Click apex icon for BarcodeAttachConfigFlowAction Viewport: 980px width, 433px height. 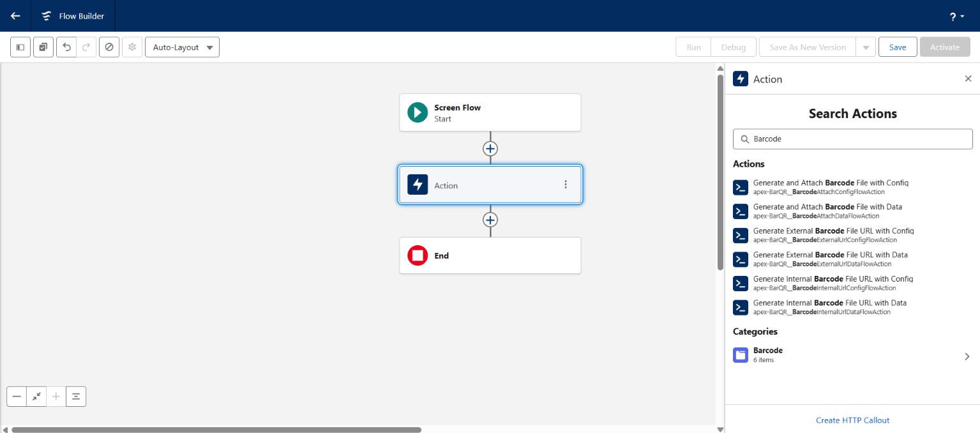point(741,187)
